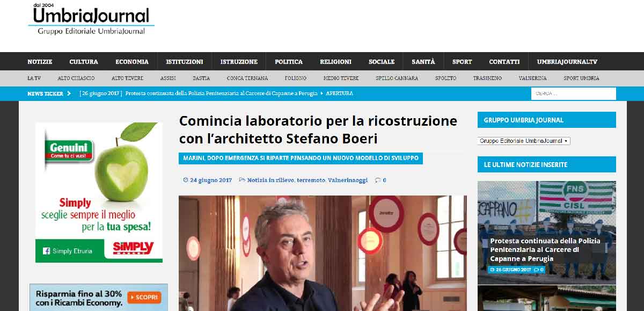This screenshot has height=311, width=644.
Task: Click the comment bubble icon under headline
Action: (x=378, y=180)
